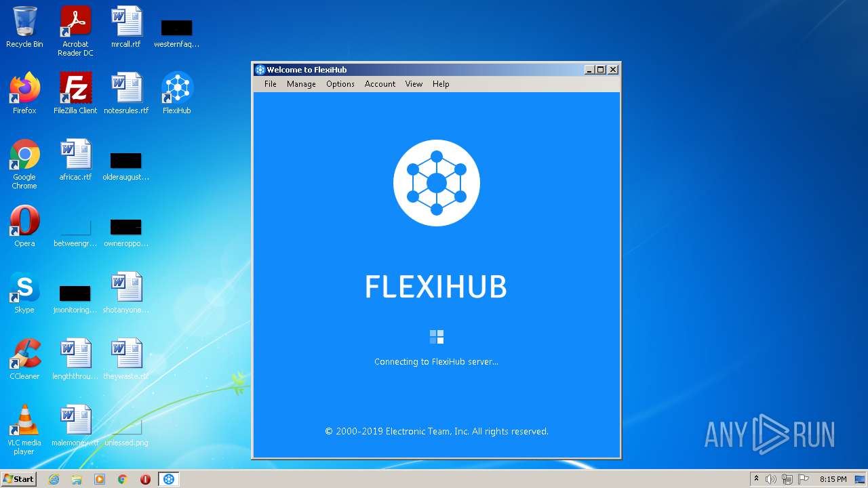Image resolution: width=868 pixels, height=488 pixels.
Task: Select notesrules.rtf document icon
Action: point(126,94)
